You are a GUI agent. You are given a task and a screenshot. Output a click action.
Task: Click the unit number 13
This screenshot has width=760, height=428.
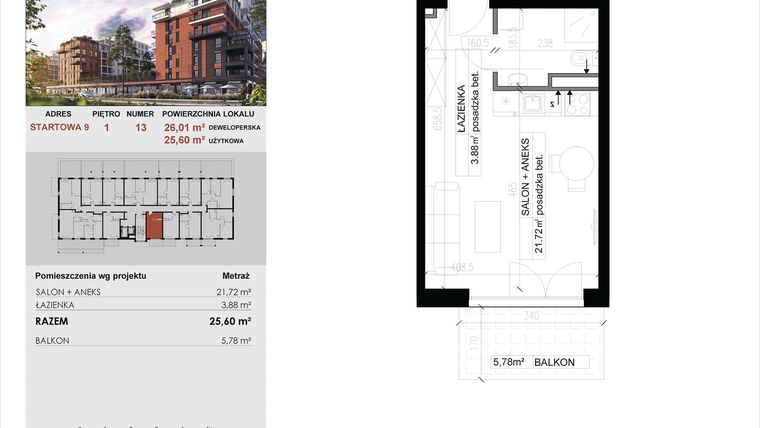(141, 128)
